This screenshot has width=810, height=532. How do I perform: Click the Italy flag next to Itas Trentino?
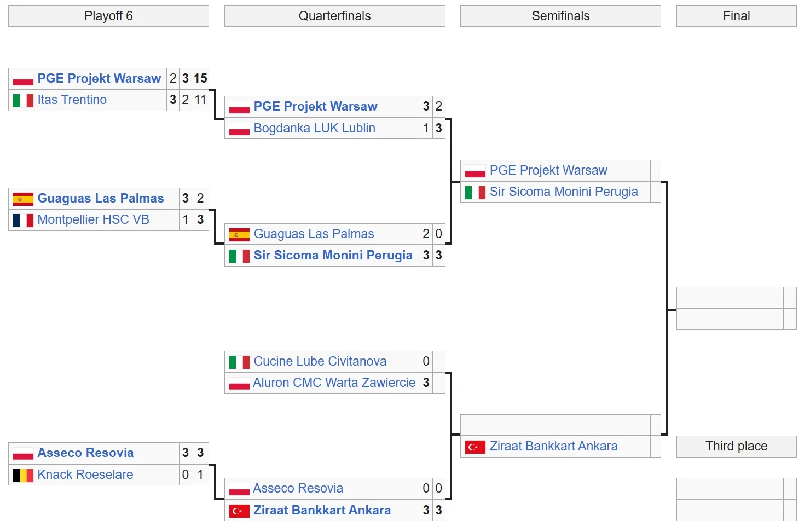[23, 100]
